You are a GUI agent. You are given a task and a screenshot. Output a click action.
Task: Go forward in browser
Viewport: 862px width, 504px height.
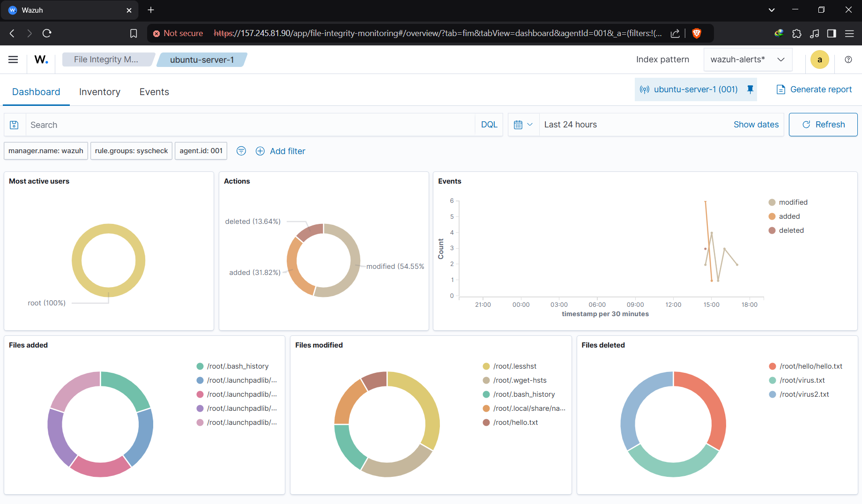[x=30, y=33]
